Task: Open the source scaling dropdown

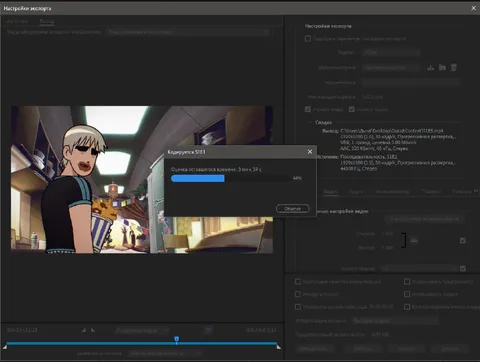Action: click(x=188, y=32)
